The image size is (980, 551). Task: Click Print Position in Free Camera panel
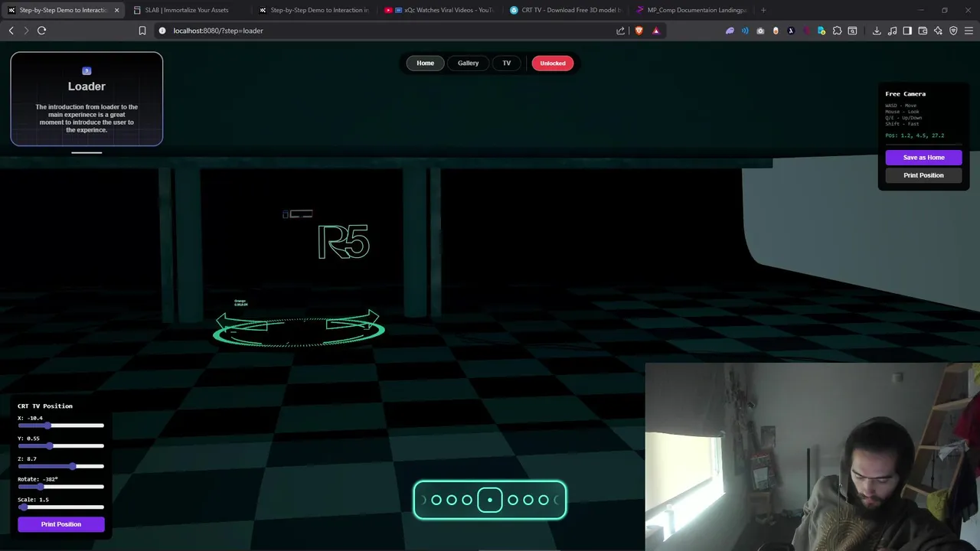click(x=923, y=175)
